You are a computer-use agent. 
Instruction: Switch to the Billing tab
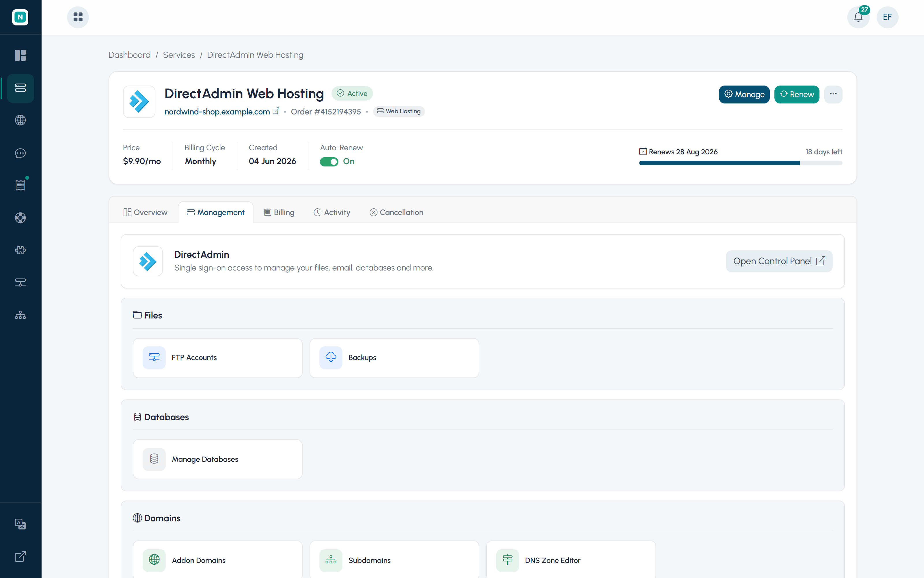280,212
